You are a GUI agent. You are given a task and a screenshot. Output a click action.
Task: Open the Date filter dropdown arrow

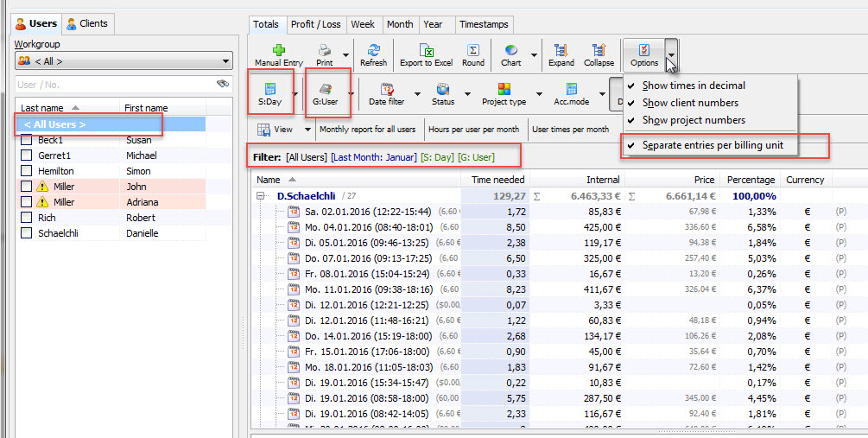417,93
